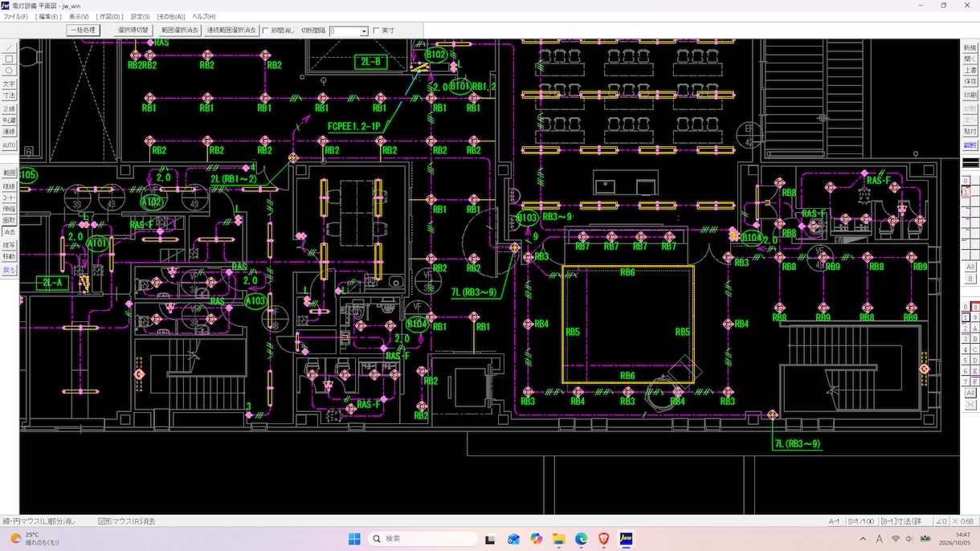Activate the 移動 move tool
Viewport: 980px width, 551px height.
[x=10, y=257]
